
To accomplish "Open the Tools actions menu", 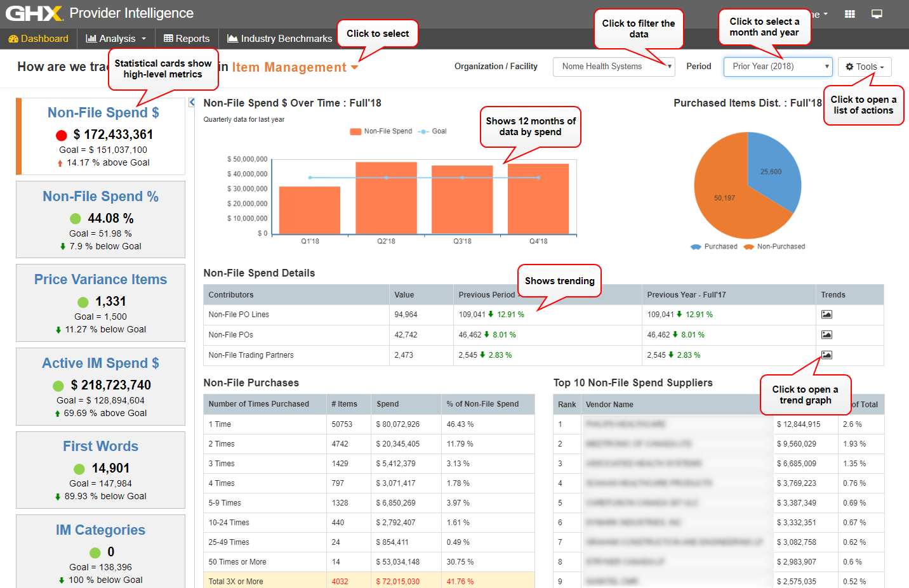I will [x=865, y=67].
